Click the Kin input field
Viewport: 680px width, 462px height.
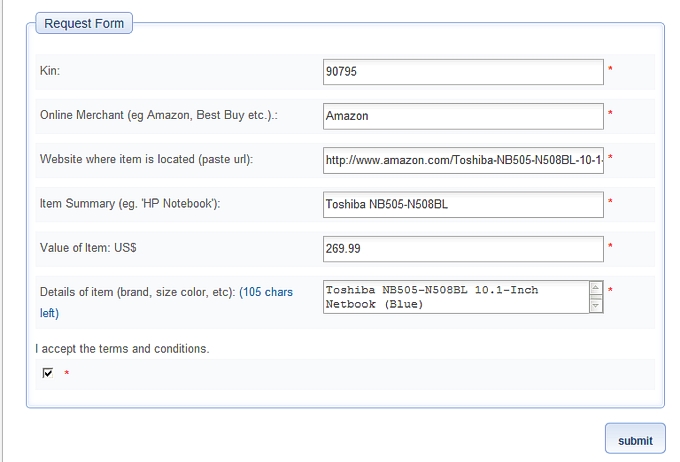pyautogui.click(x=463, y=72)
